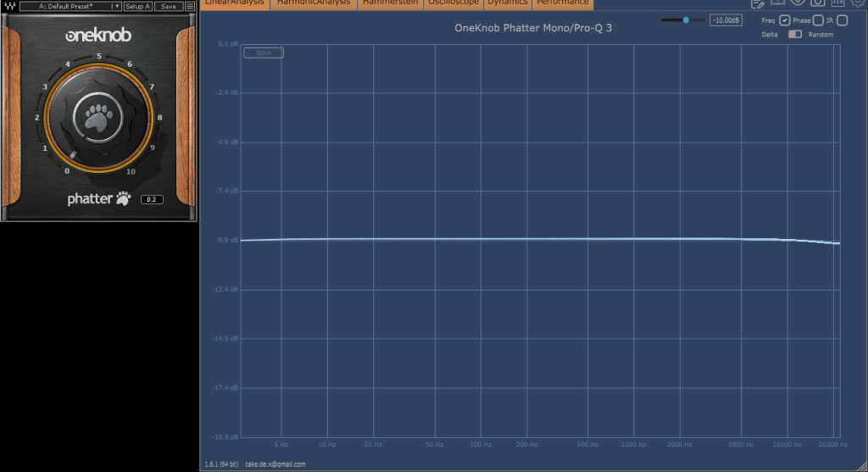Open the Hammerstein tab
This screenshot has width=868, height=472.
[x=390, y=3]
